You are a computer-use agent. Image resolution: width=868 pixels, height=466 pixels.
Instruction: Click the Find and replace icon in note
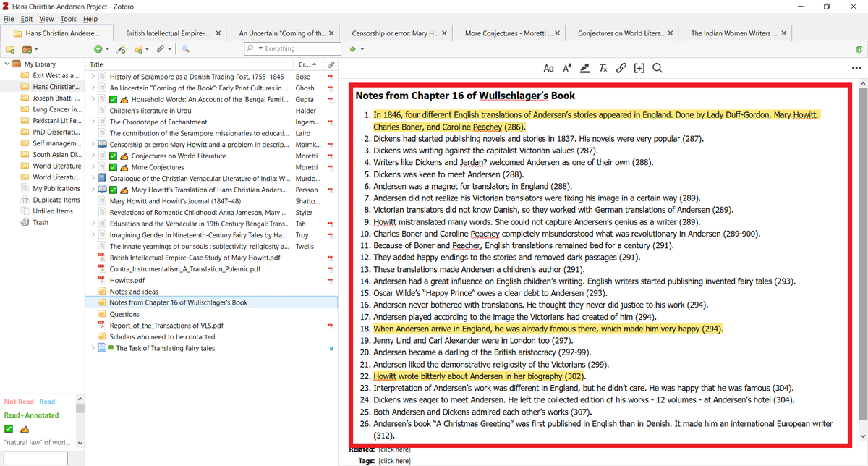click(657, 68)
